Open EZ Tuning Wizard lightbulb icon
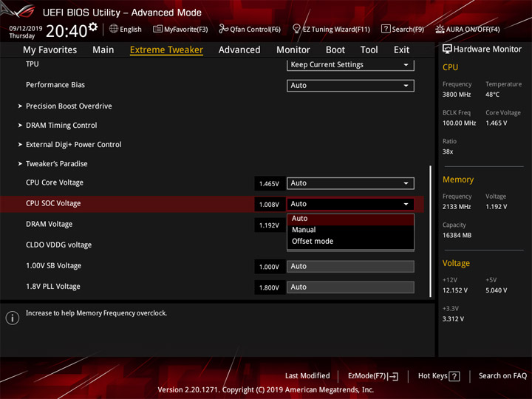The height and width of the screenshot is (399, 532). [296, 29]
